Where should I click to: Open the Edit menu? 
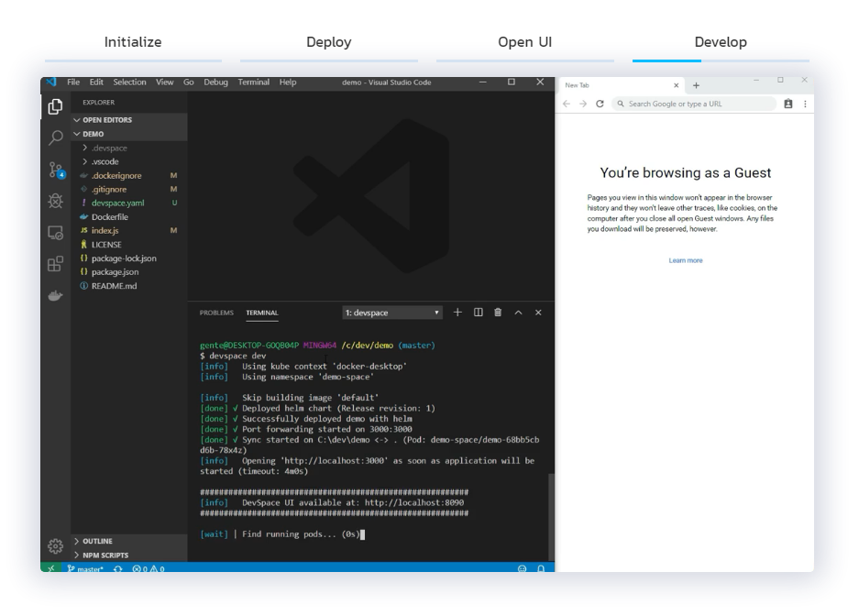96,82
